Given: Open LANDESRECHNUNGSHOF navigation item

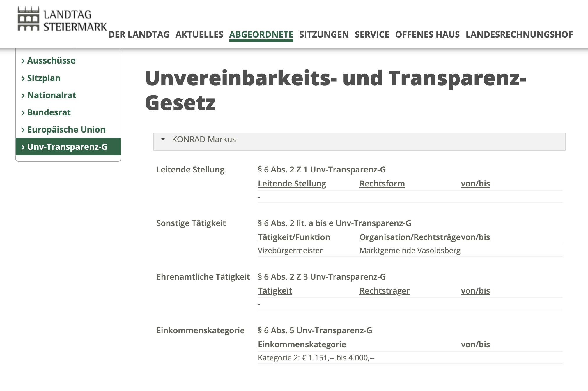Looking at the screenshot, I should point(519,34).
